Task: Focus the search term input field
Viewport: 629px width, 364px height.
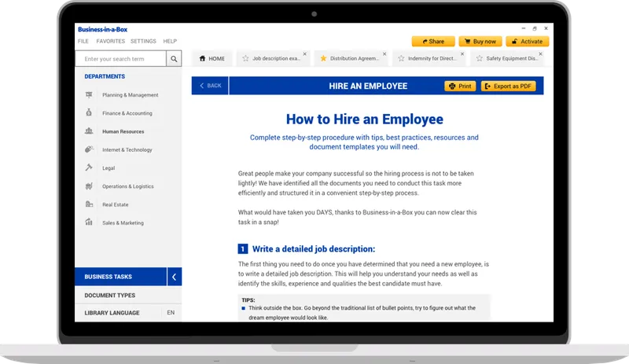Action: (x=121, y=59)
